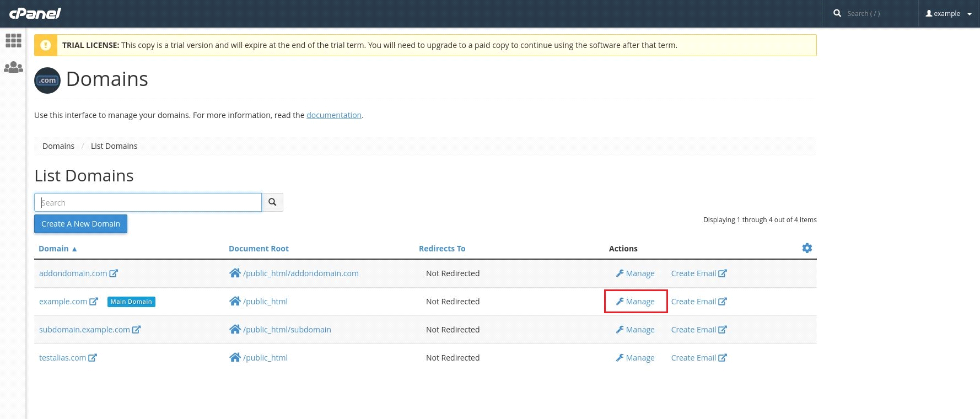Screen dimensions: 980x419
Task: Sort by the Domain column header
Action: coord(58,249)
